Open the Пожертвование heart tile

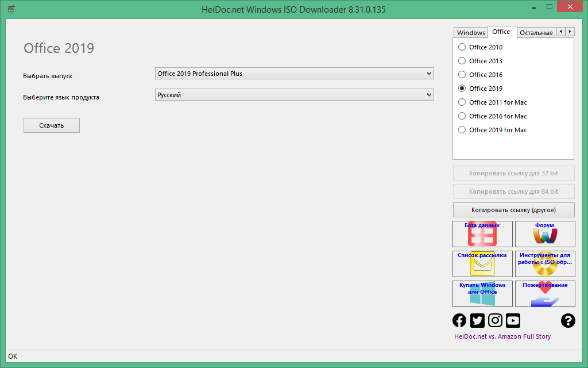point(545,294)
